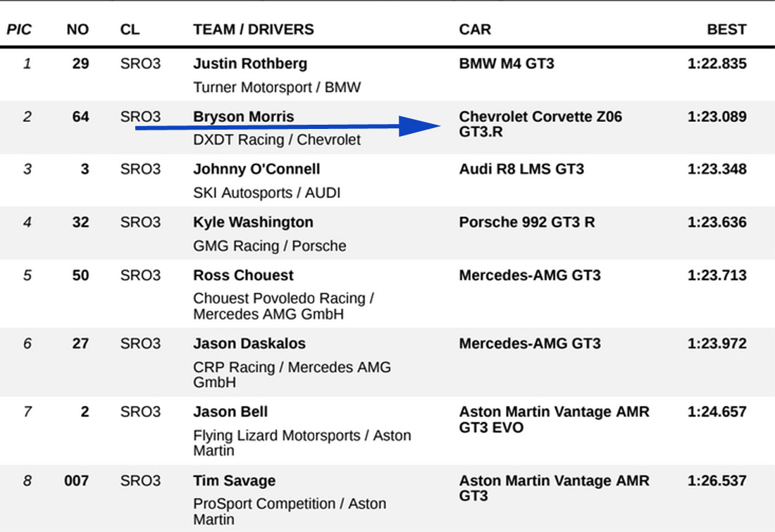Viewport: 775px width, 532px height.
Task: Click Turner Motorsport / BMW team name
Action: click(276, 87)
